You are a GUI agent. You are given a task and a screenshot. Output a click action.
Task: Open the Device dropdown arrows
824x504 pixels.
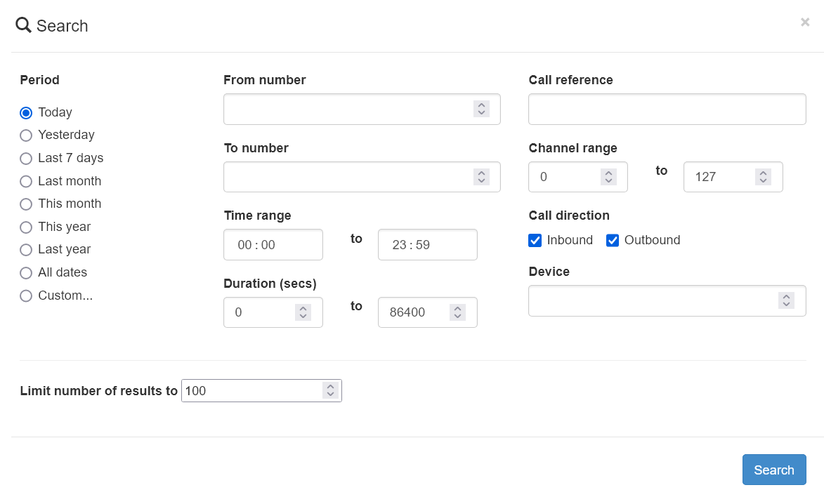click(786, 300)
